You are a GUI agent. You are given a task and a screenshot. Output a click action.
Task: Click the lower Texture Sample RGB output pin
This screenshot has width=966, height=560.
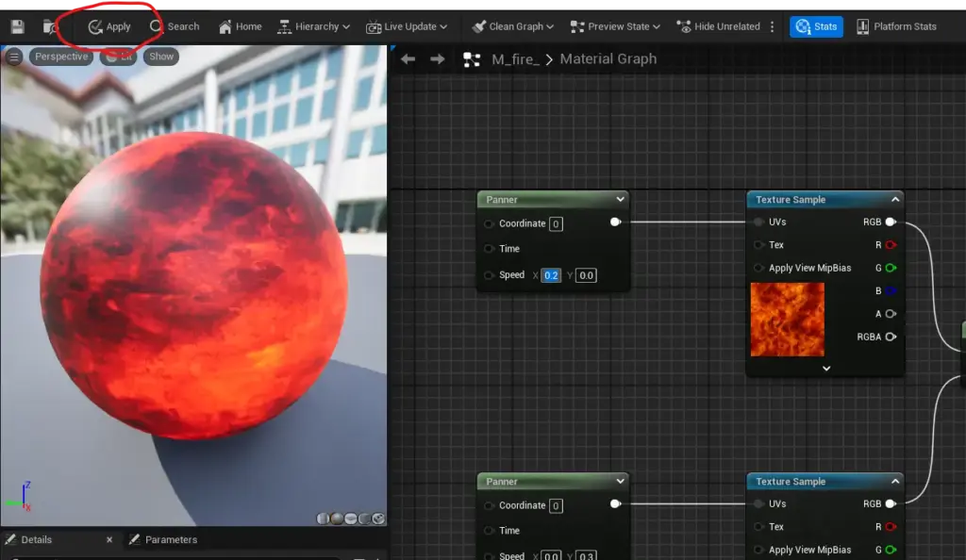(891, 504)
